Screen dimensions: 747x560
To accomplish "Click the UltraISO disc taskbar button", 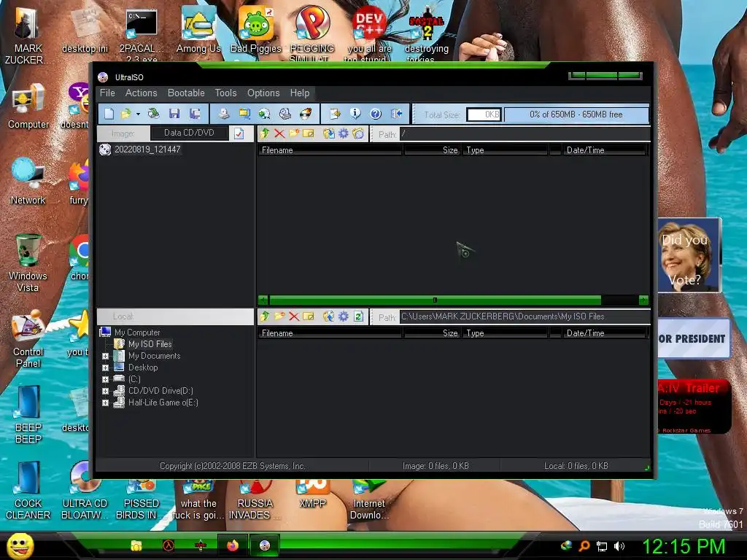I will pos(265,545).
